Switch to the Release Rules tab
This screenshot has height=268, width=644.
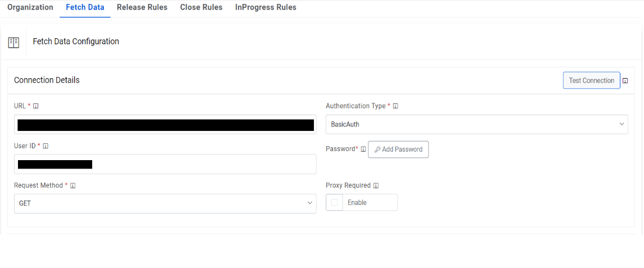142,8
